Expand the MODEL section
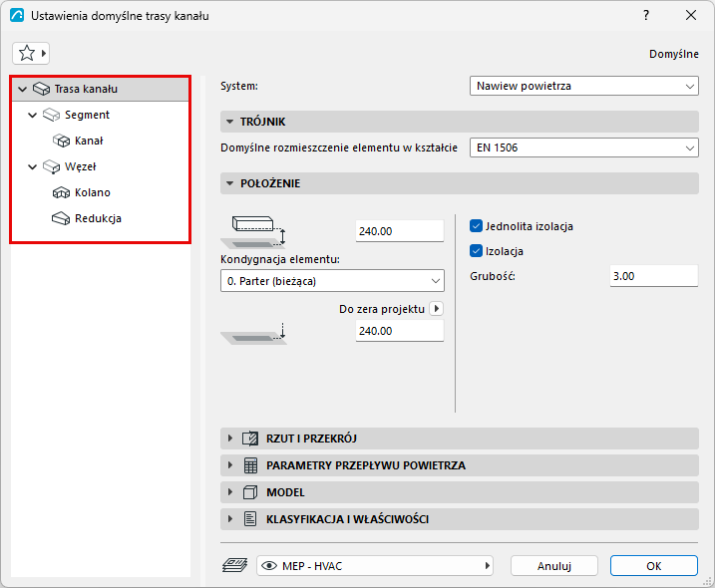Image resolution: width=715 pixels, height=588 pixels. click(229, 492)
